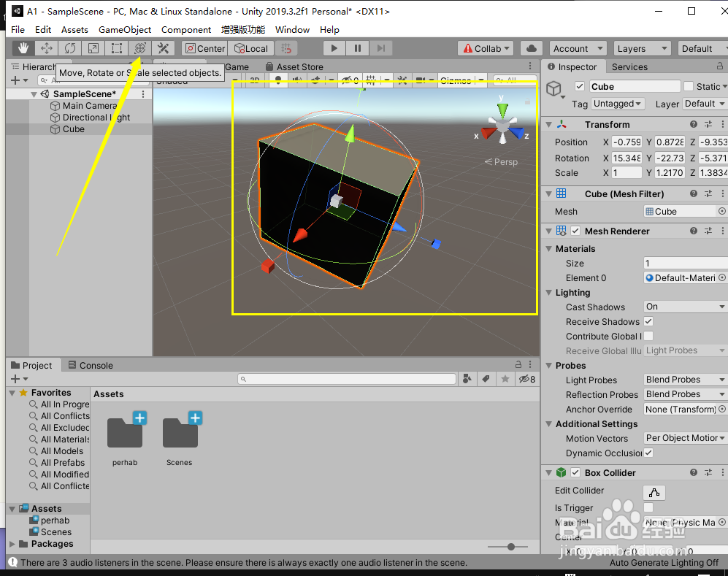Click search by label icon in Project
The height and width of the screenshot is (576, 728).
coord(486,379)
